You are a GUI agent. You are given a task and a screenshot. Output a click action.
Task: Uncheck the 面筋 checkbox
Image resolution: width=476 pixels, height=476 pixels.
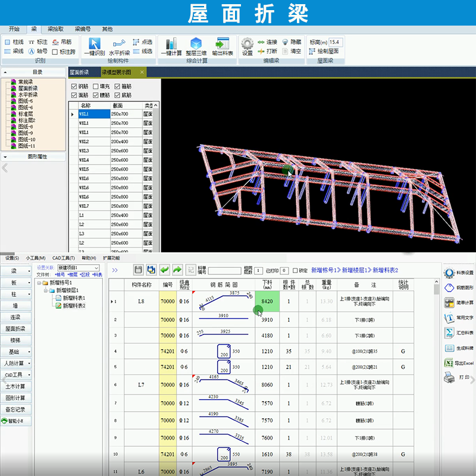pyautogui.click(x=74, y=95)
